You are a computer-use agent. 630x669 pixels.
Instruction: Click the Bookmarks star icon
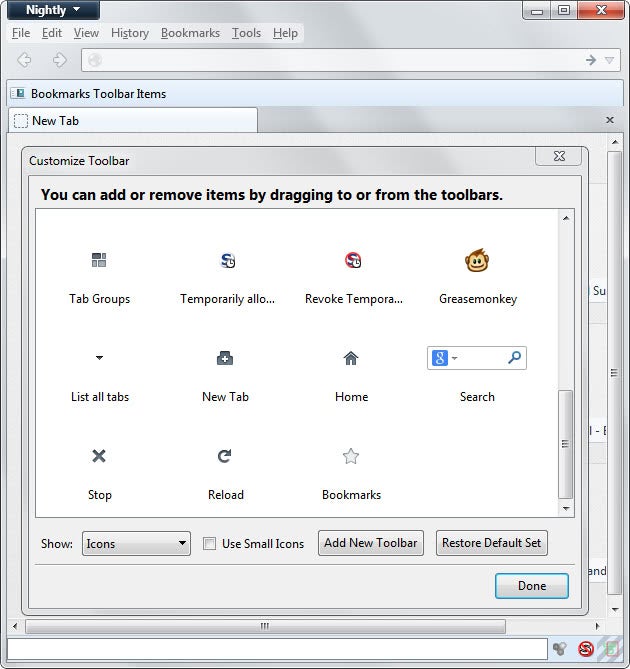point(351,456)
